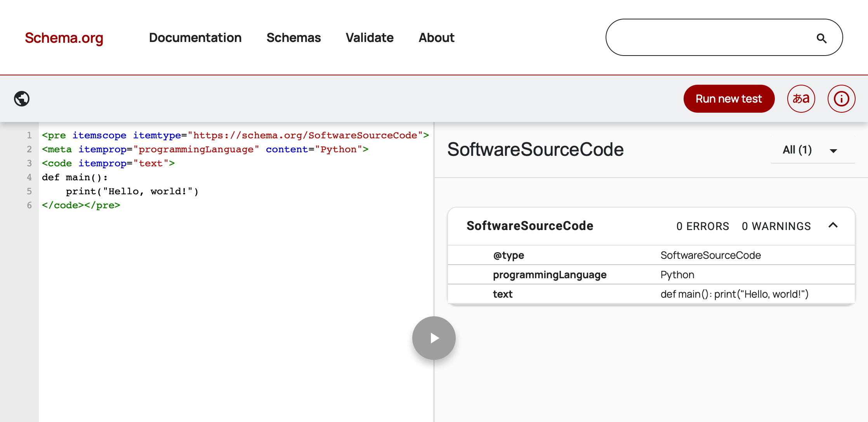This screenshot has width=868, height=422.
Task: Click code line 3 code itemprop tag
Action: pos(108,163)
